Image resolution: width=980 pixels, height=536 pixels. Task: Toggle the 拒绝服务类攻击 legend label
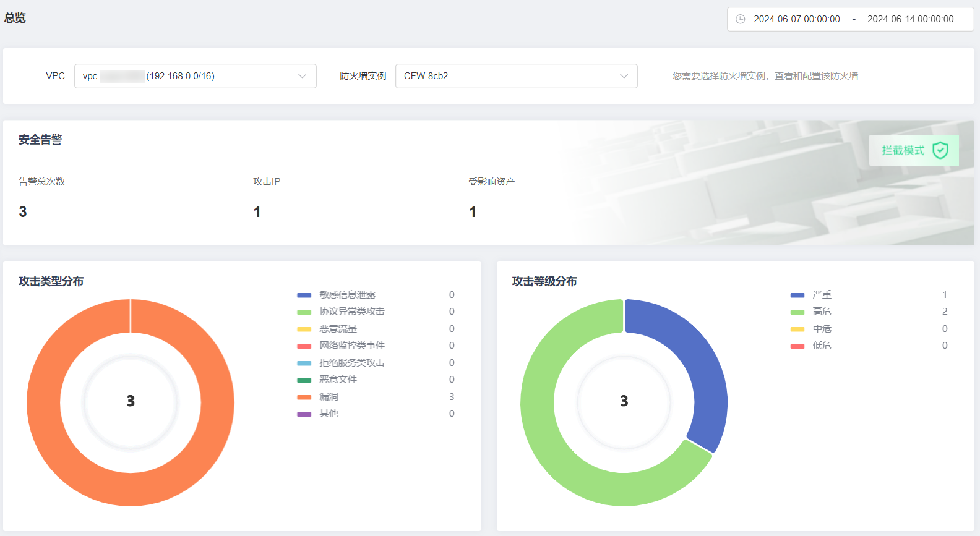coord(352,363)
